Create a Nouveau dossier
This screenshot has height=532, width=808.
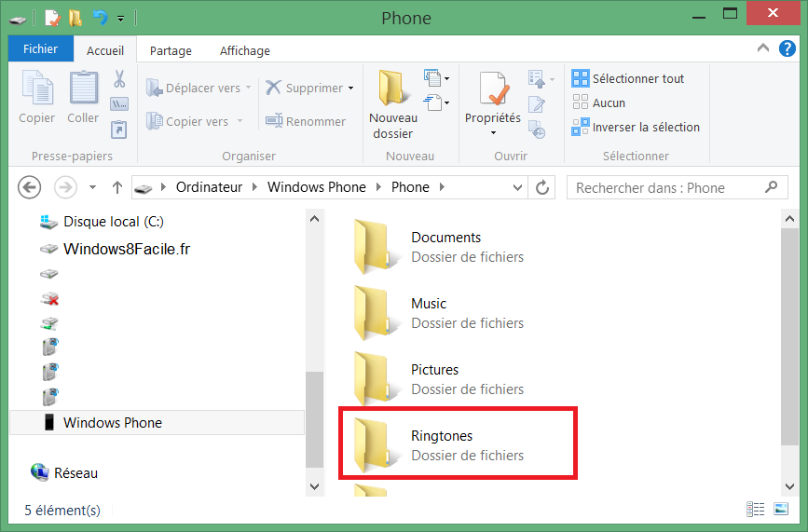(x=392, y=104)
